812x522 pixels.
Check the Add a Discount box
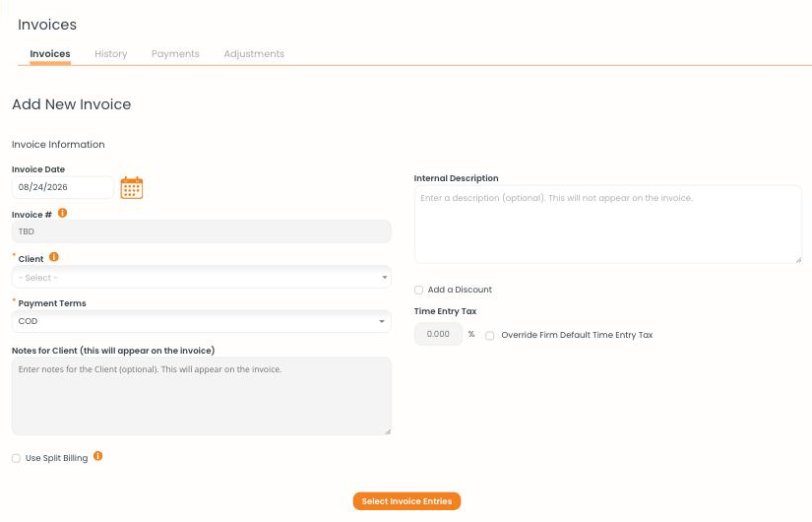[x=418, y=290]
